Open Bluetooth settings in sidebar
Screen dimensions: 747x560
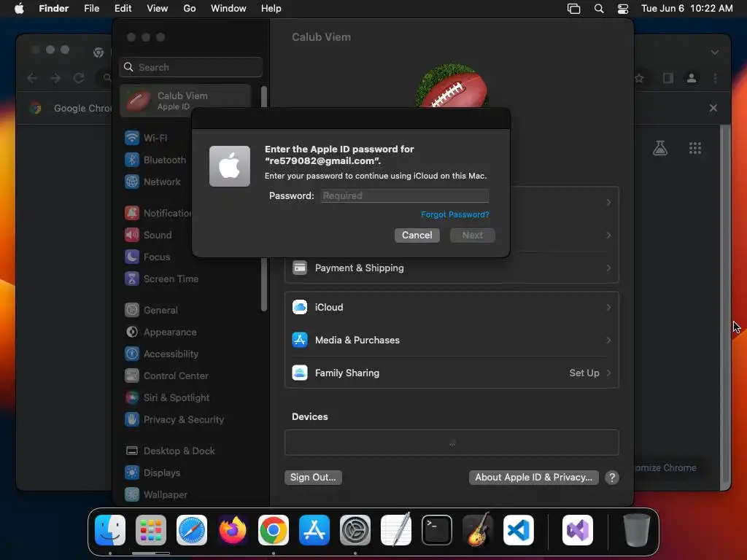pyautogui.click(x=155, y=160)
